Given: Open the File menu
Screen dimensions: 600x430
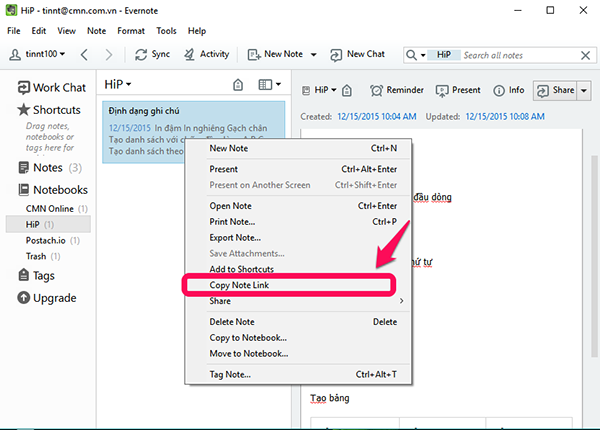Looking at the screenshot, I should pyautogui.click(x=14, y=31).
